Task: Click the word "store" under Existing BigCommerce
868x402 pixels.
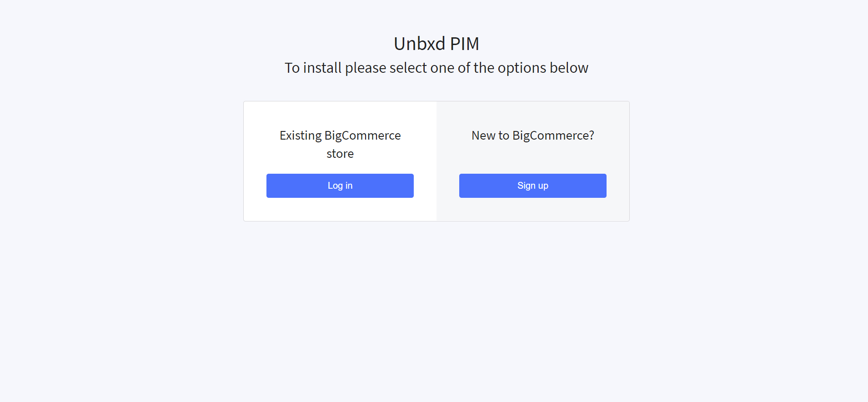Action: click(340, 154)
